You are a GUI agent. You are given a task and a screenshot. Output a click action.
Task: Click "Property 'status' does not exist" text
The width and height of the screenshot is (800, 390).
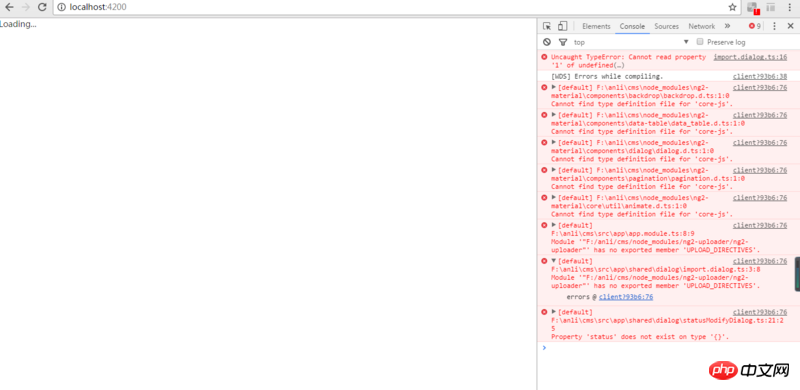(x=640, y=337)
